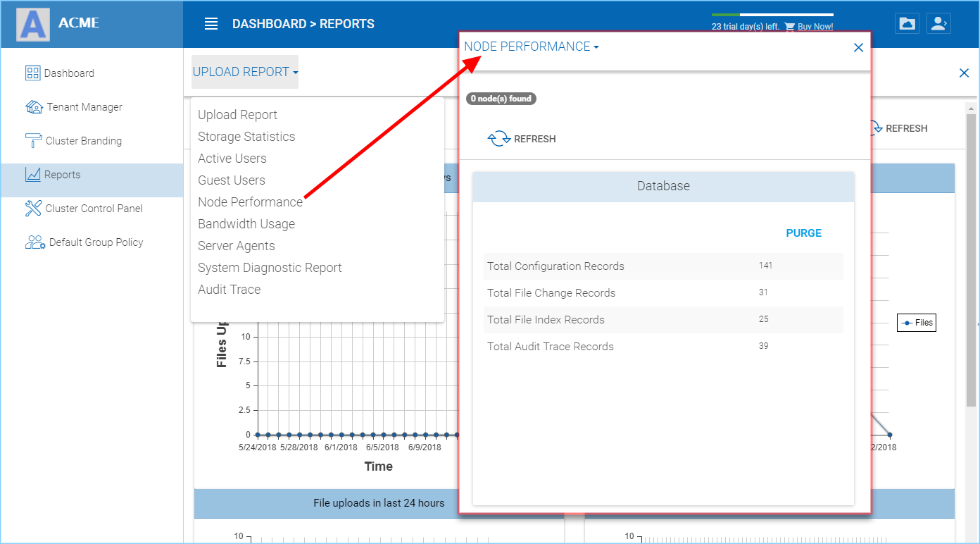Click Total File Change Records row
The height and width of the screenshot is (544, 980).
pos(663,293)
